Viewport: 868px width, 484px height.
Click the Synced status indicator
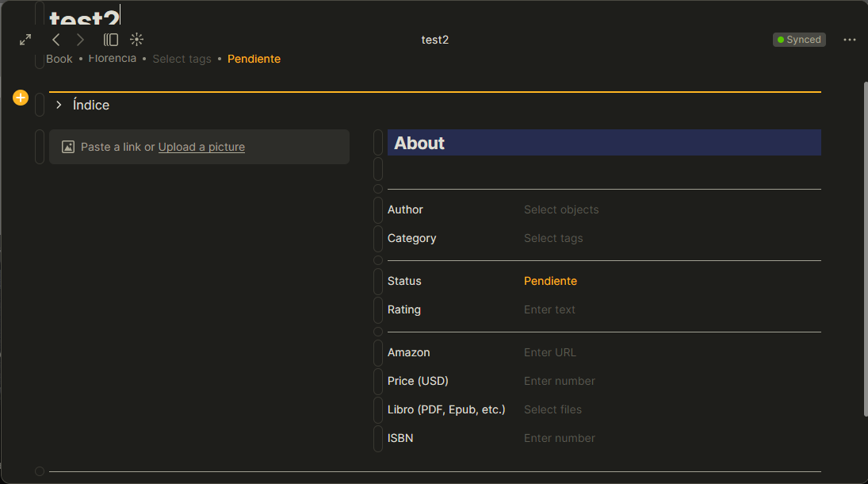tap(799, 40)
